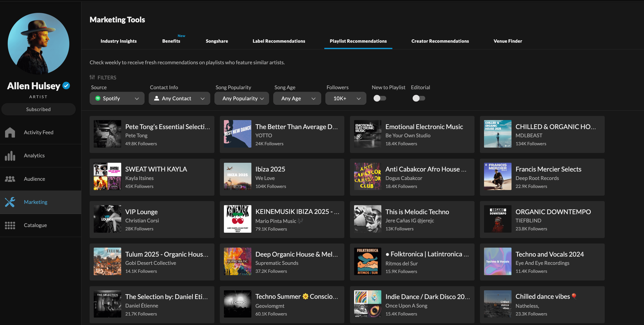Click the Filters icon above the filter row

coord(92,77)
